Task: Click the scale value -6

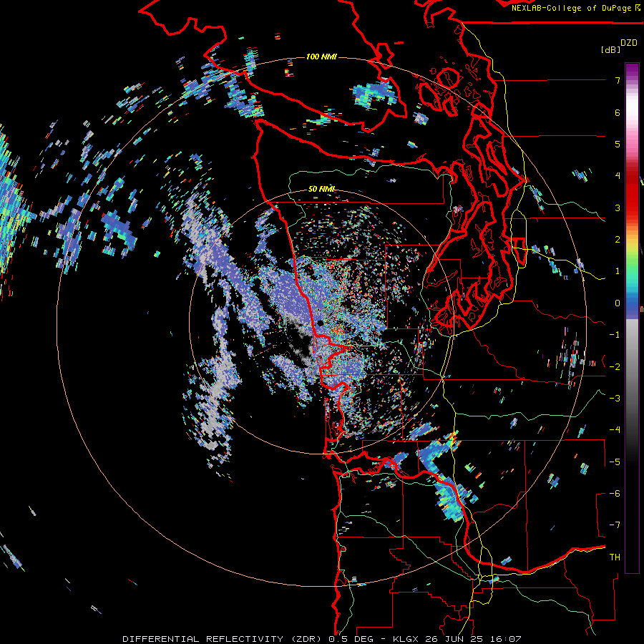Action: pos(615,494)
